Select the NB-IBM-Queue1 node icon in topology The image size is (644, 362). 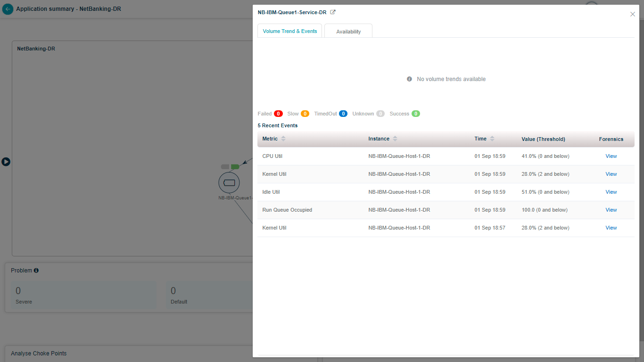click(229, 182)
